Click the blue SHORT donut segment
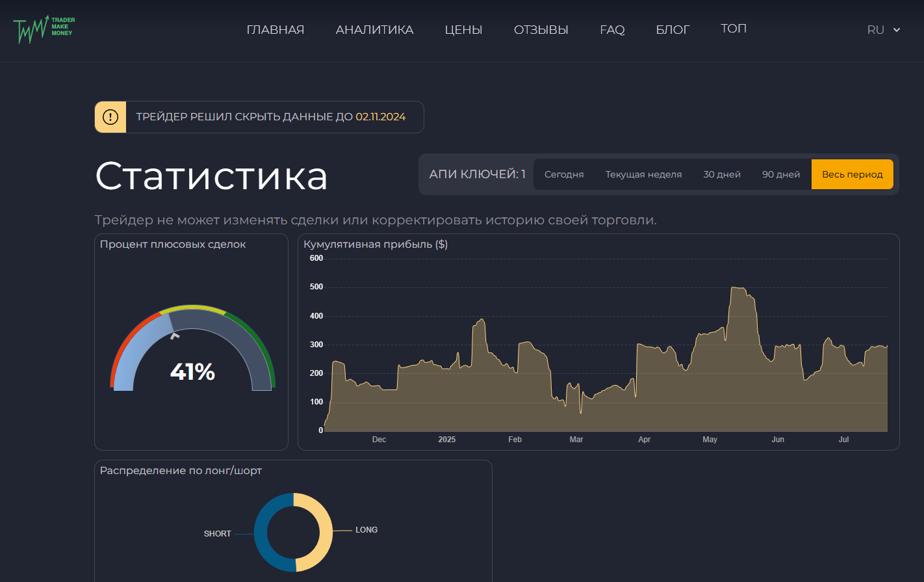This screenshot has width=924, height=582. coord(261,533)
